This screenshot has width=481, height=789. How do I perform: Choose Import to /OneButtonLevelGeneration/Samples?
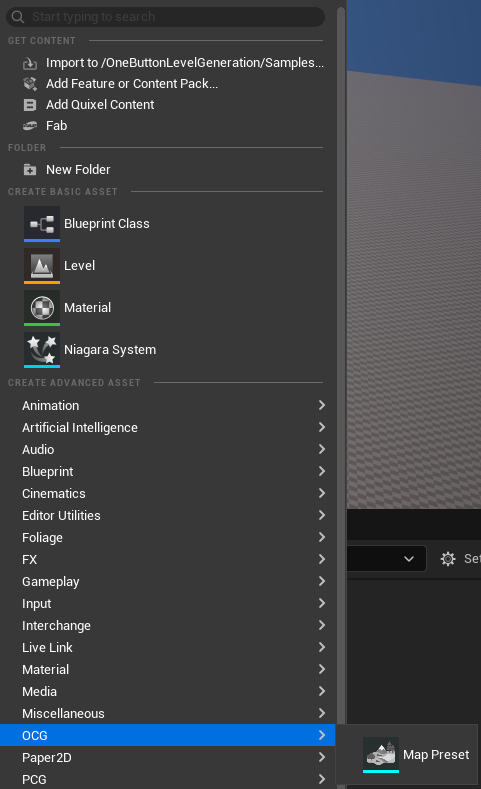click(185, 63)
